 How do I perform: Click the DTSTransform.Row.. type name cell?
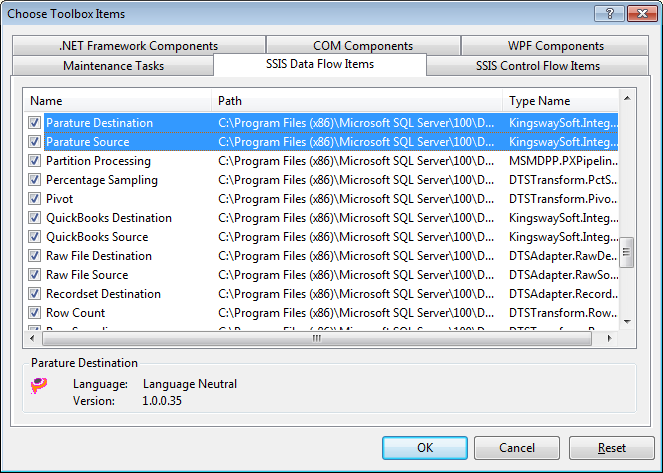[x=563, y=313]
